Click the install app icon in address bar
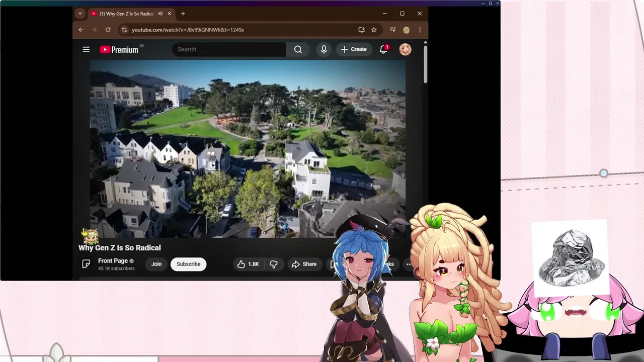Viewport: 644px width, 362px height. pos(361,30)
